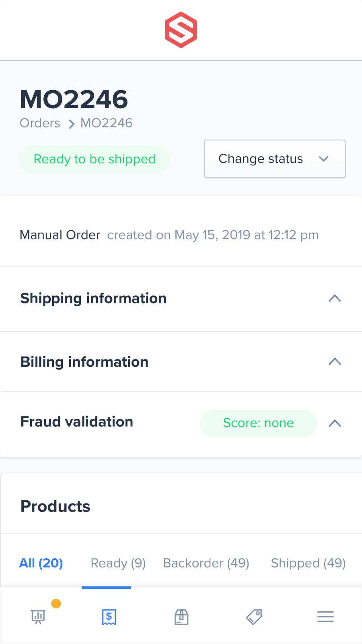Collapse the Fraud validation section
This screenshot has height=644, width=362.
(x=335, y=423)
